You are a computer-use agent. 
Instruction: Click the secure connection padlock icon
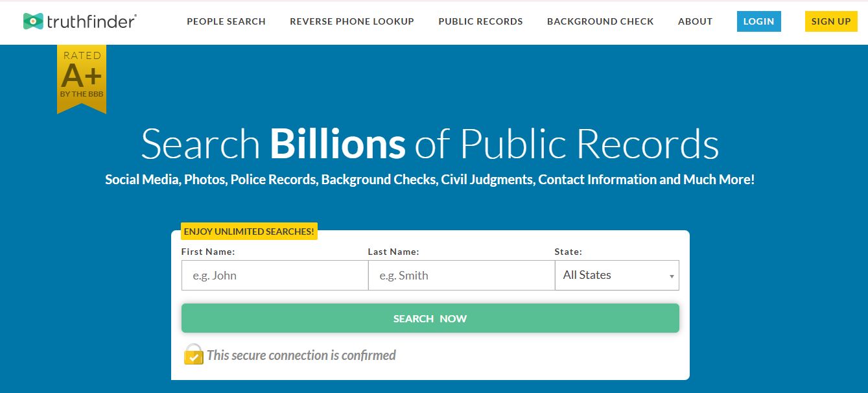coord(193,354)
